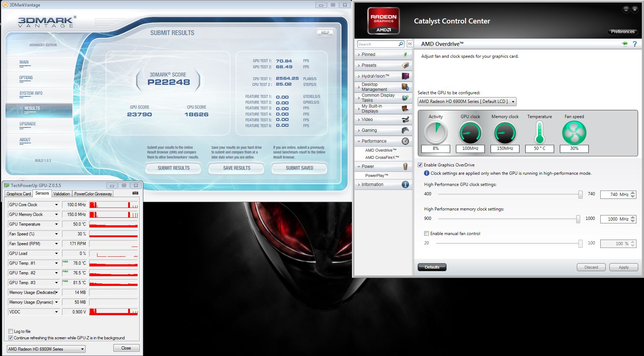Screen dimensions: 644x356
Task: Open the VDDC sensor dropdown
Action: click(56, 312)
